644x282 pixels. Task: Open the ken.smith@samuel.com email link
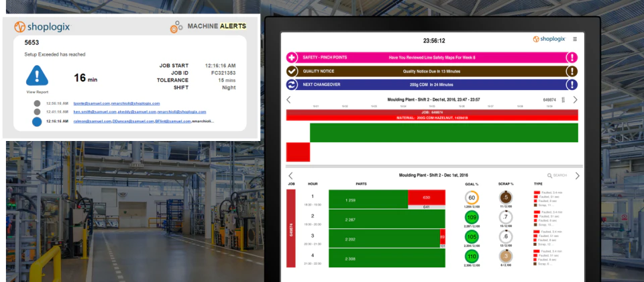pyautogui.click(x=95, y=111)
